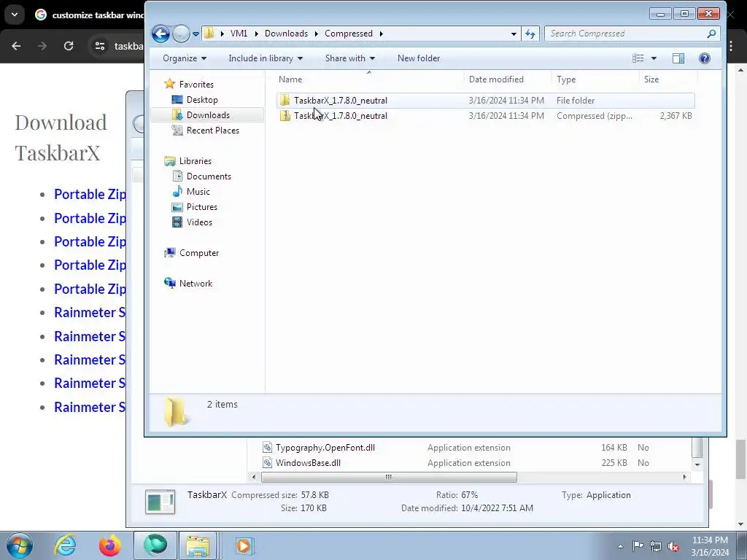Viewport: 747px width, 560px height.
Task: Click horizontal scrollbar left arrow in back window
Action: pyautogui.click(x=253, y=477)
